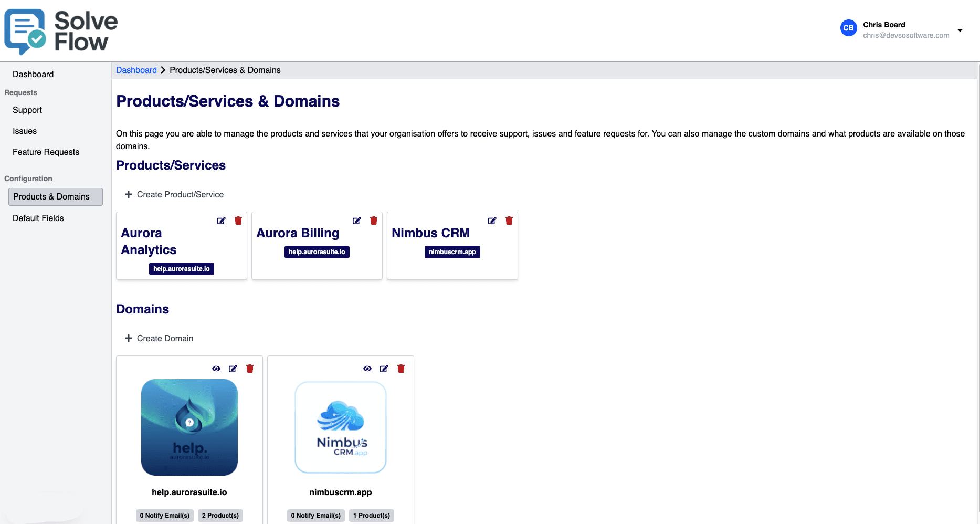Screen dimensions: 980x524
Task: Edit the nimbuscrm.app domain
Action: [x=384, y=369]
